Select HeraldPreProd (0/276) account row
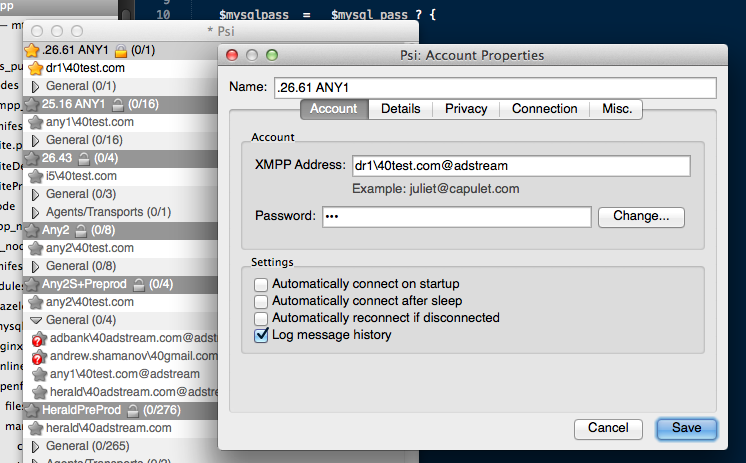Screen dimensions: 746x463 point(120,410)
